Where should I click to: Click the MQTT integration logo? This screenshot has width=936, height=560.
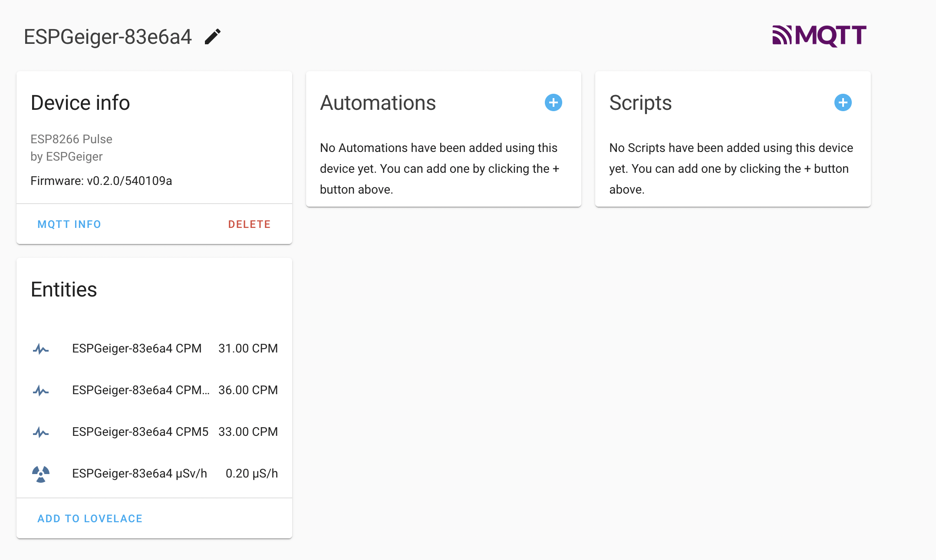tap(819, 36)
